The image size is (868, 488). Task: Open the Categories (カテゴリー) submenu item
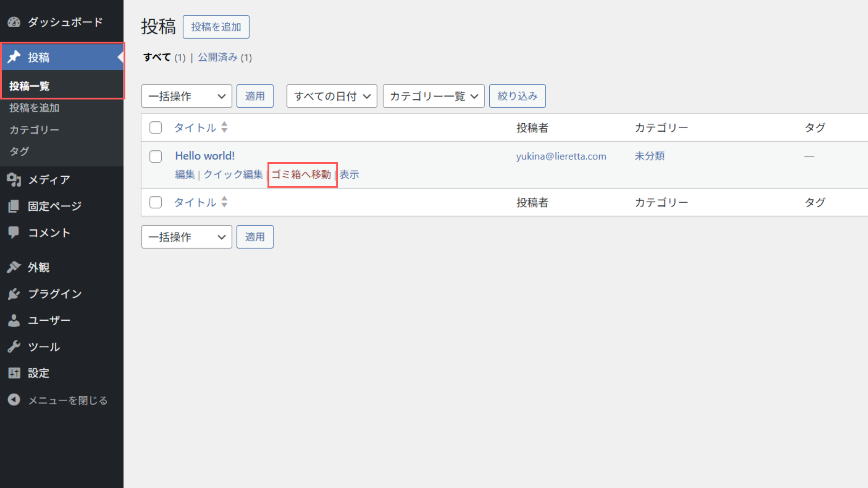click(x=34, y=129)
